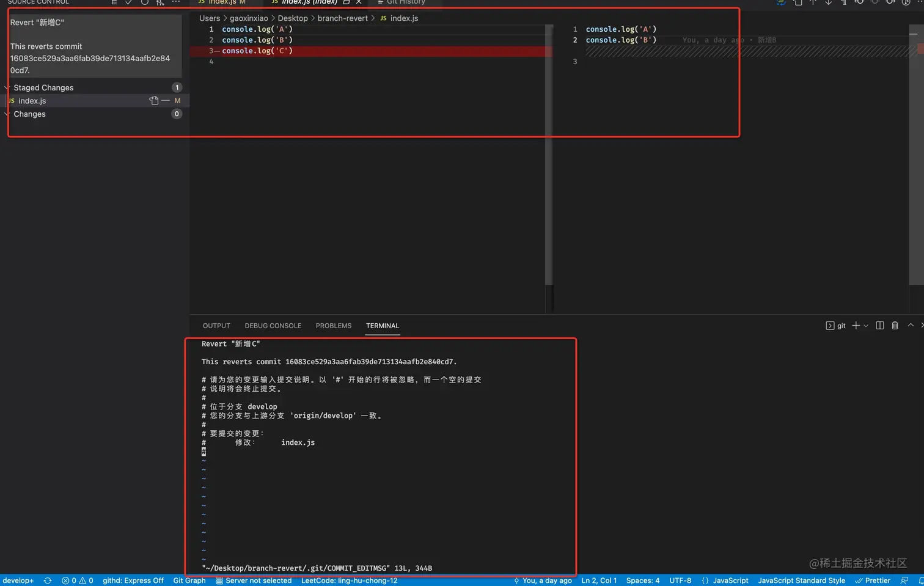The height and width of the screenshot is (586, 924).
Task: Click the commit checkmark in Source Control header
Action: point(129,2)
